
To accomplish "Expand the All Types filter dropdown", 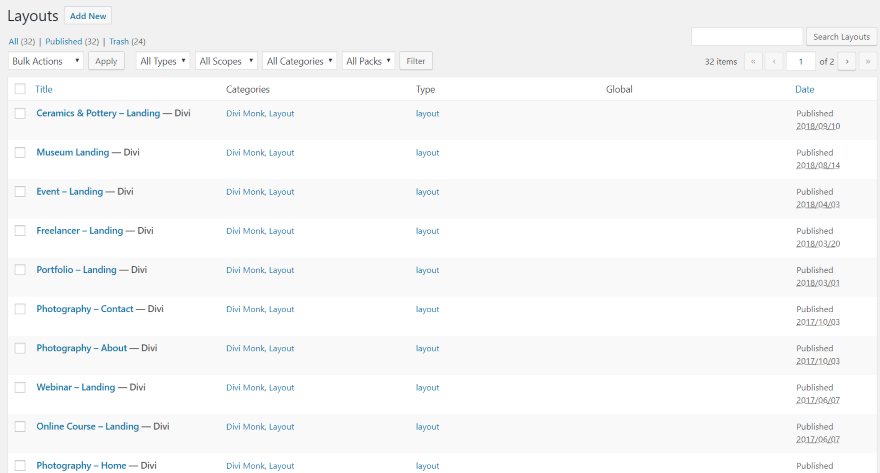I will tap(163, 62).
